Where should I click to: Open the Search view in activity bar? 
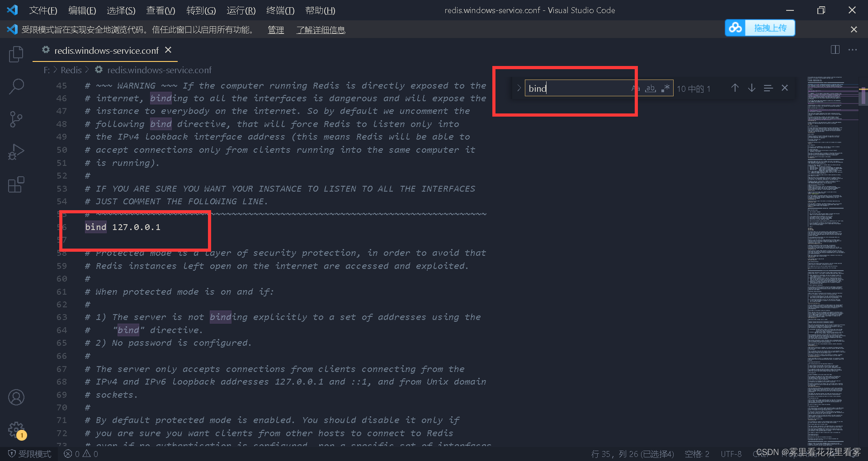point(16,86)
